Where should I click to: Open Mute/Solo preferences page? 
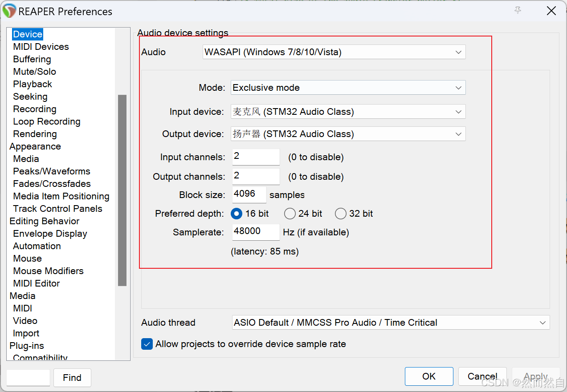pos(35,72)
